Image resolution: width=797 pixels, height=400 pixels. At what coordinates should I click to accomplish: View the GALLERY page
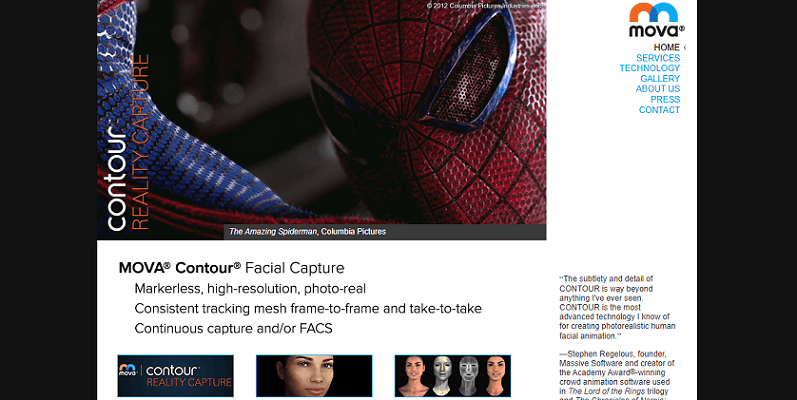pyautogui.click(x=660, y=78)
